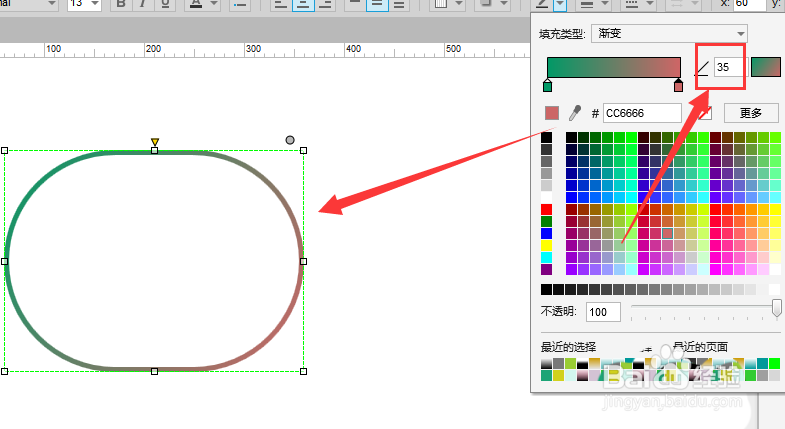Image resolution: width=785 pixels, height=429 pixels.
Task: Pick black in the grayscale row
Action: 547,289
